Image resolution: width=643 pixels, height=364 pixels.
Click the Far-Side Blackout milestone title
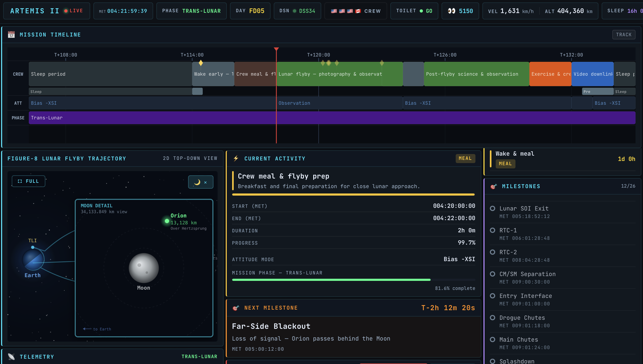[x=271, y=326]
